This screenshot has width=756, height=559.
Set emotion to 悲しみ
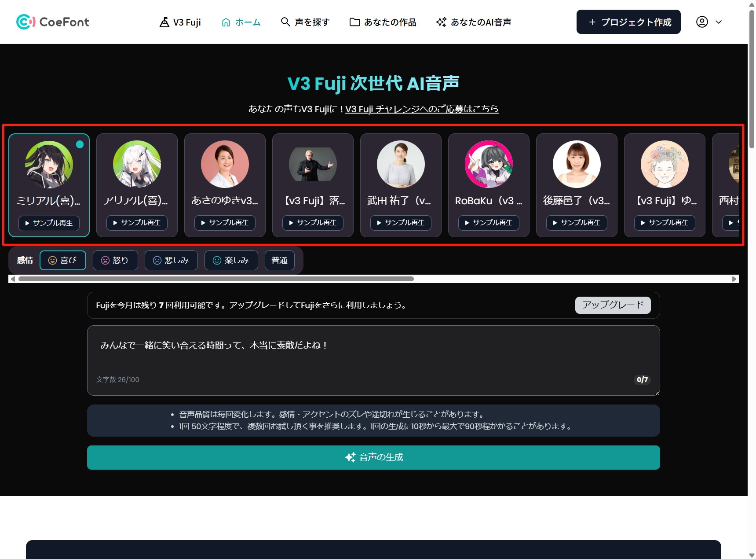click(171, 260)
